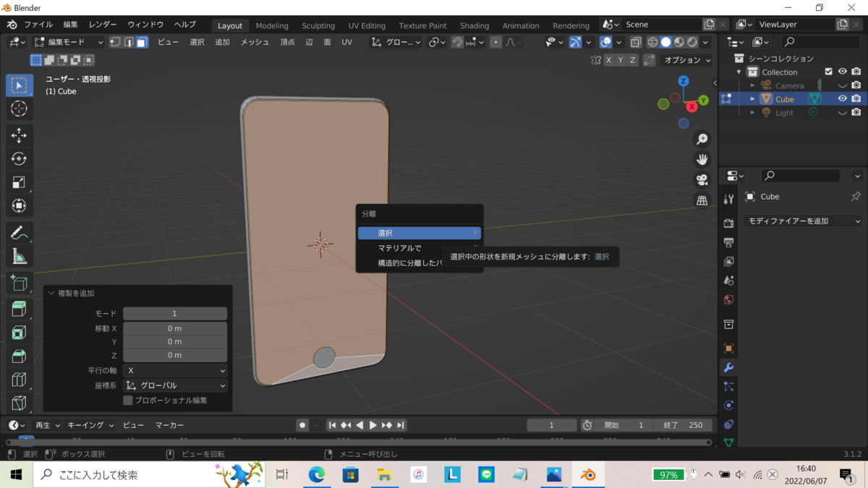Open Modifier properties wrench tab

pos(728,367)
